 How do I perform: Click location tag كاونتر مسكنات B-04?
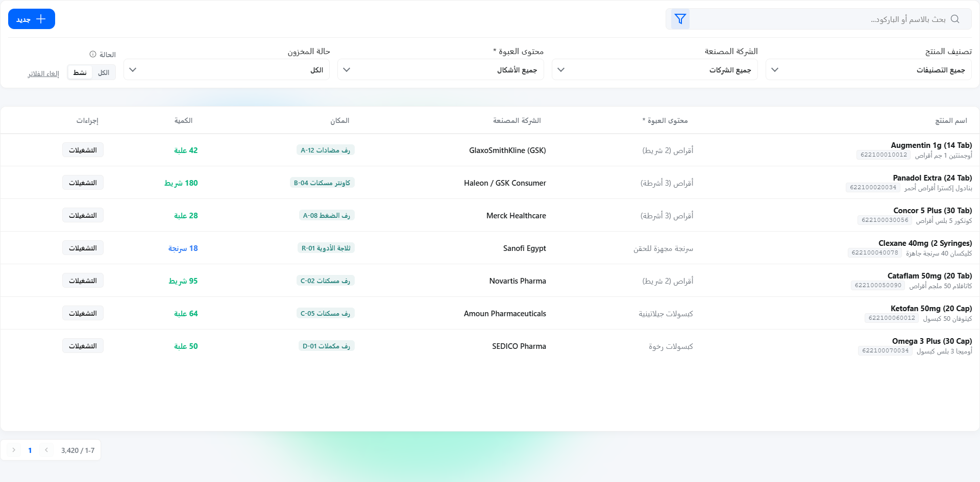pyautogui.click(x=322, y=183)
